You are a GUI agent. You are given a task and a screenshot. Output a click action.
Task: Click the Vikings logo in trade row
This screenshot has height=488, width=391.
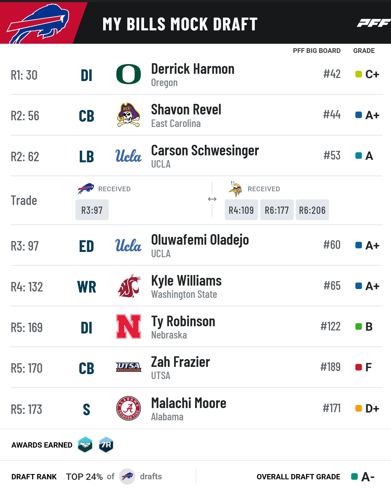236,189
